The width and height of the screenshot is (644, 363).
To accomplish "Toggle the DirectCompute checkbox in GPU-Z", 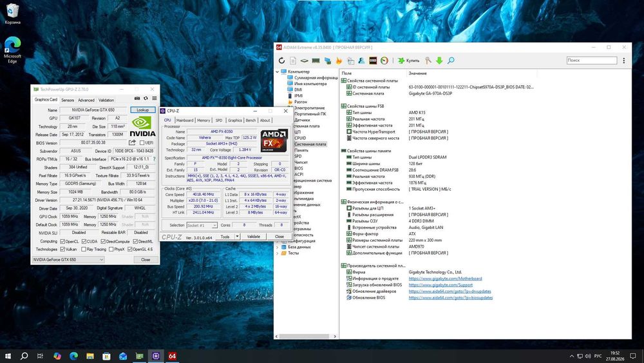I will click(103, 241).
